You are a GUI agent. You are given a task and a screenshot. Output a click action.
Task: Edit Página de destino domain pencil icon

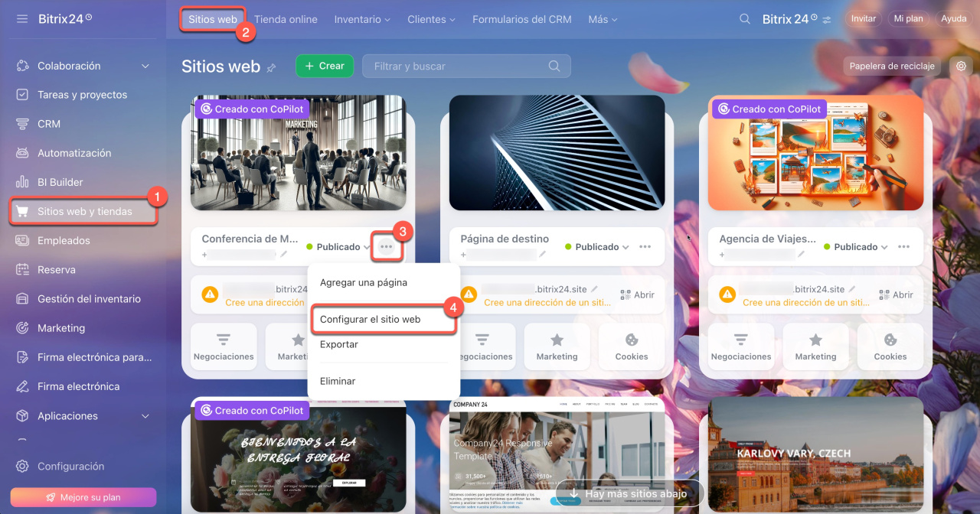pos(595,289)
